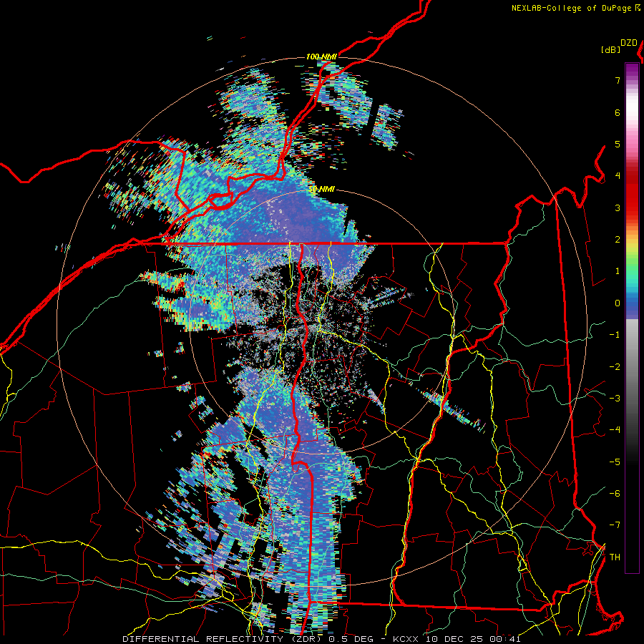Image resolution: width=644 pixels, height=644 pixels.
Task: Click the DZD legend title
Action: (x=629, y=43)
